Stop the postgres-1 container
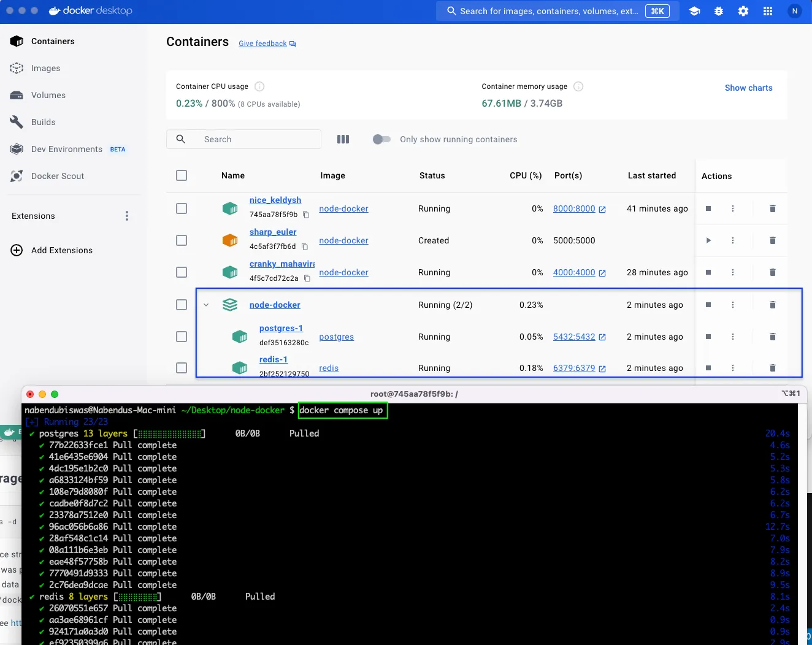 click(708, 337)
